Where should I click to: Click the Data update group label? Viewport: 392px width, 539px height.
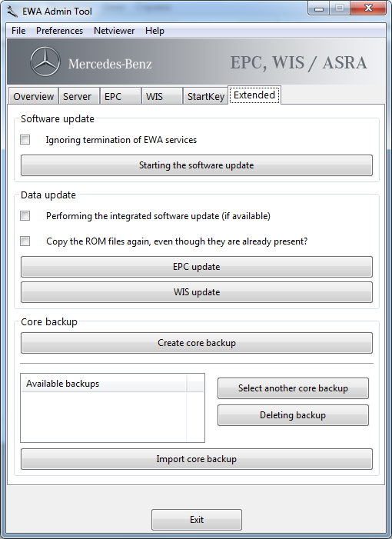48,195
